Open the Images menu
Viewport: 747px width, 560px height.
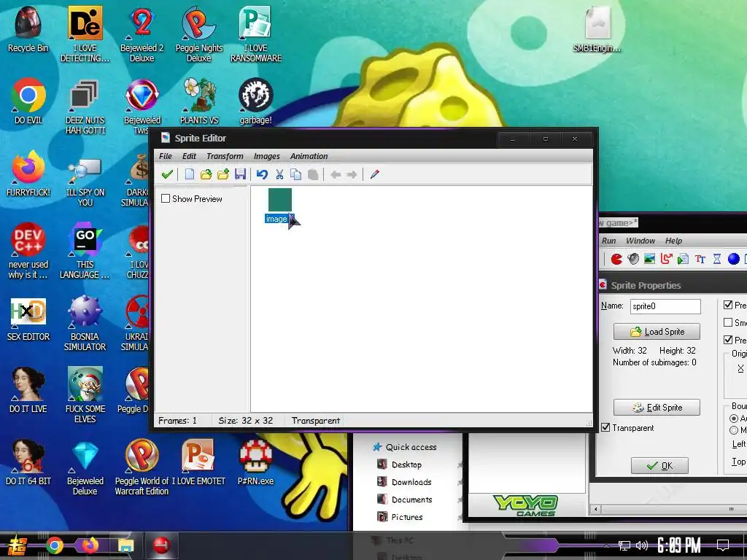click(267, 156)
